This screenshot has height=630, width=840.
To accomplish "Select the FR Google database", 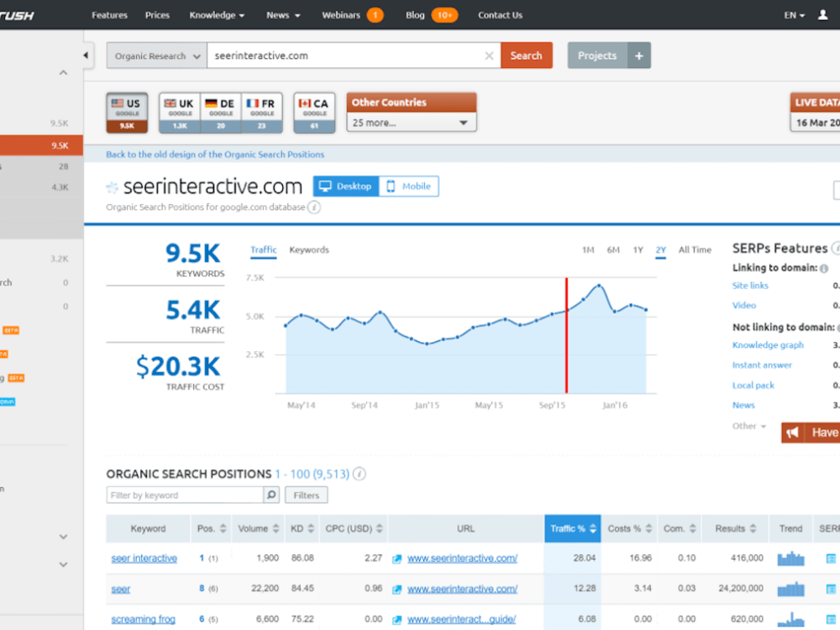I will click(x=262, y=113).
